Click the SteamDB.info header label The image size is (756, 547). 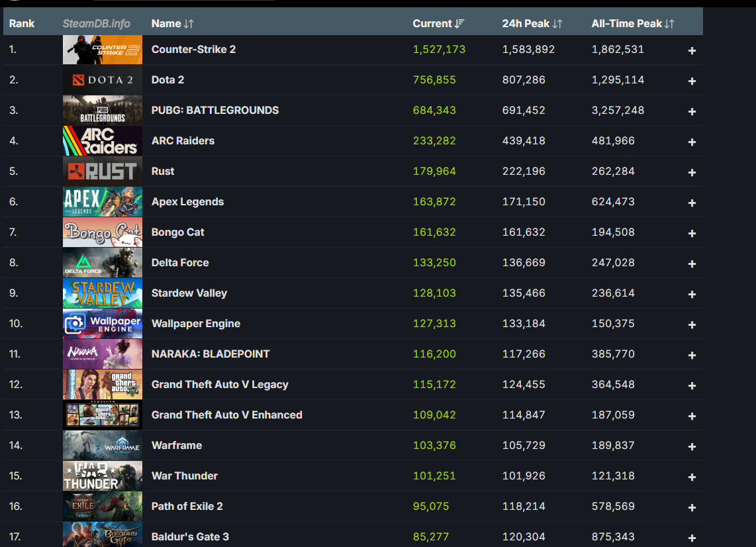(x=97, y=24)
